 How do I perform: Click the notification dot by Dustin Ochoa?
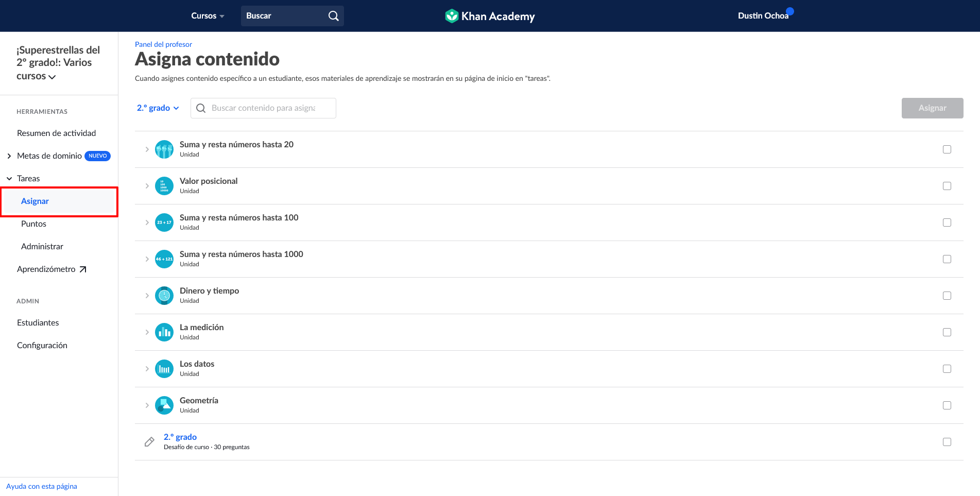pos(790,11)
